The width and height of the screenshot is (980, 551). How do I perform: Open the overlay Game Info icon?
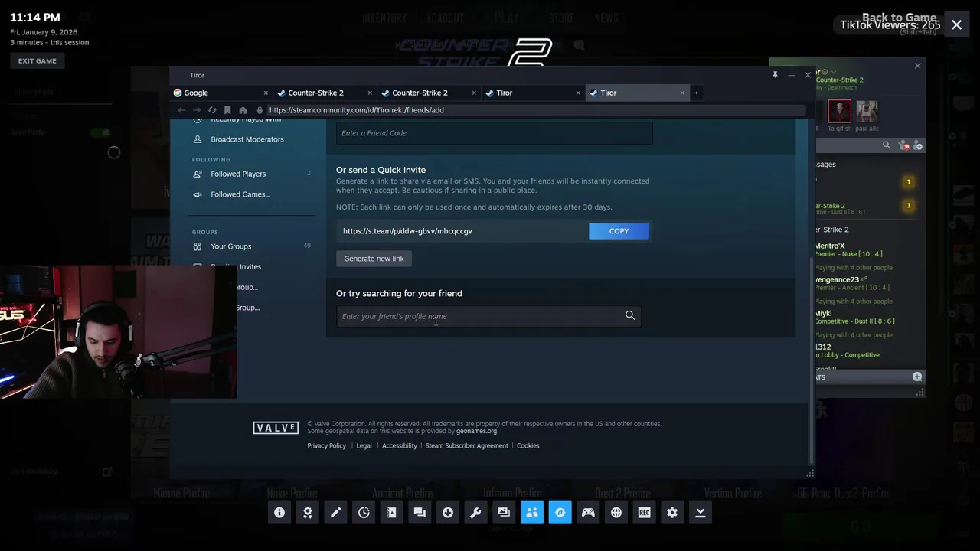pos(279,513)
